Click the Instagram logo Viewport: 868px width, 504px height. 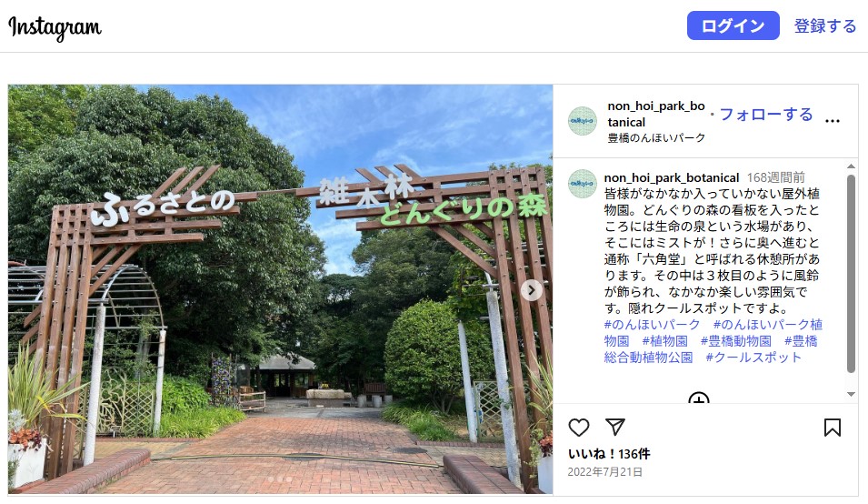coord(55,27)
